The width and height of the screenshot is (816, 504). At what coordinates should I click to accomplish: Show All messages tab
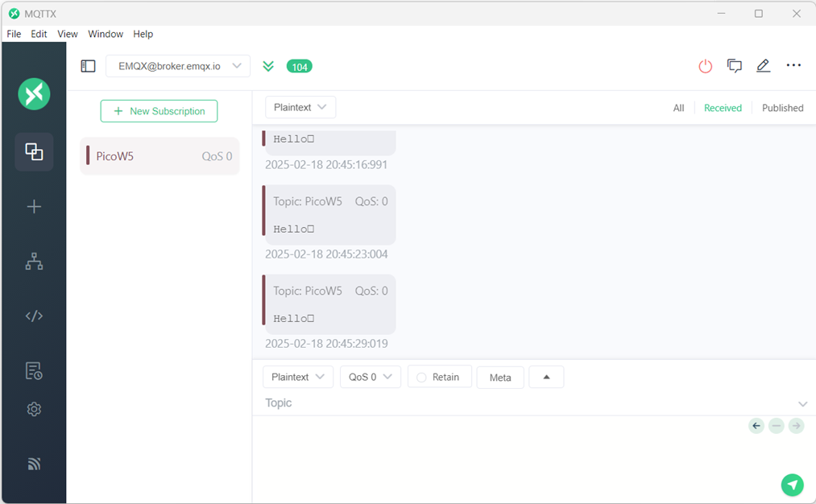pos(678,108)
